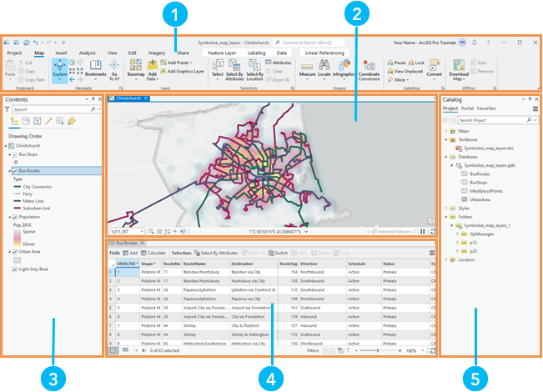
Task: Open the Analysis ribbon tab
Action: [87, 53]
